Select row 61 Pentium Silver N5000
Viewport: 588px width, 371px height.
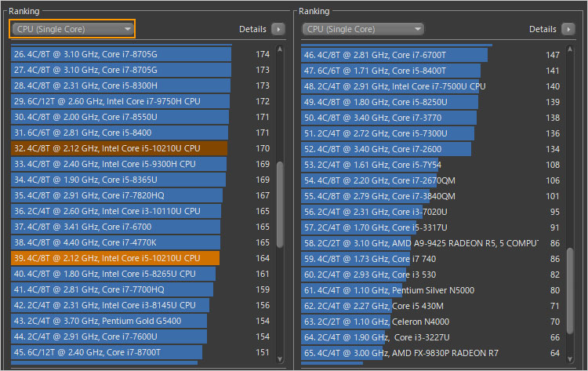coord(430,290)
